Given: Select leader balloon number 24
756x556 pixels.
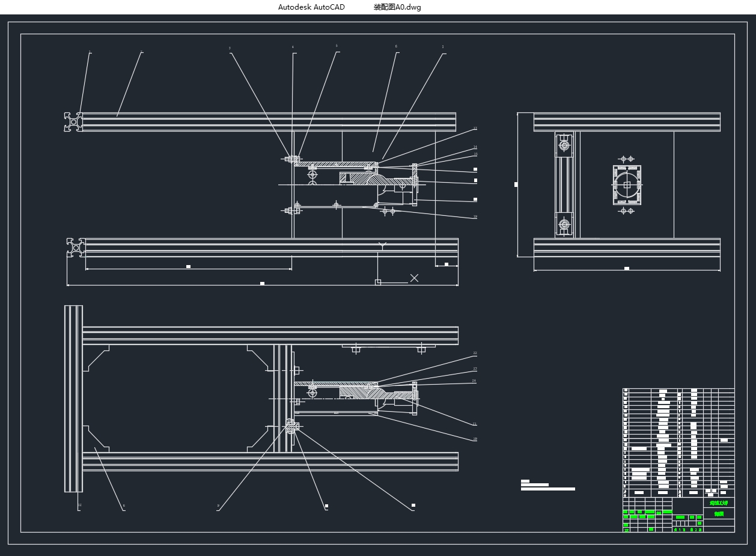Looking at the screenshot, I should pos(474,380).
